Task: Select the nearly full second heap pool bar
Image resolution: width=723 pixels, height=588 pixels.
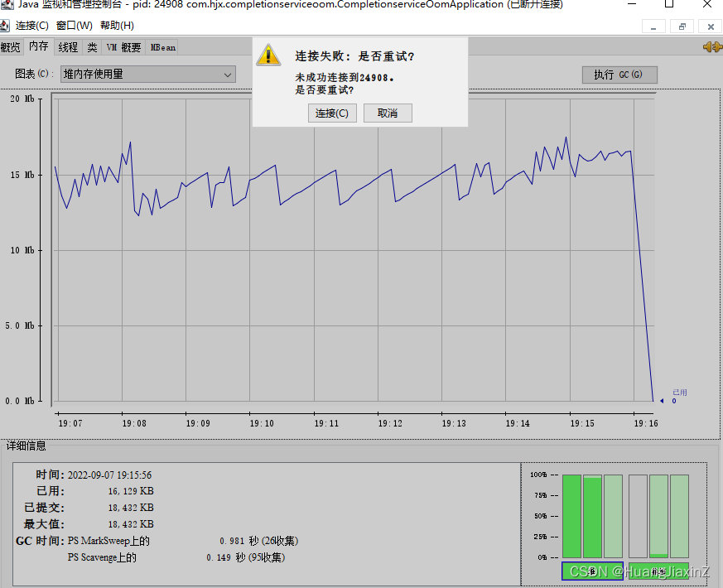Action: click(592, 516)
